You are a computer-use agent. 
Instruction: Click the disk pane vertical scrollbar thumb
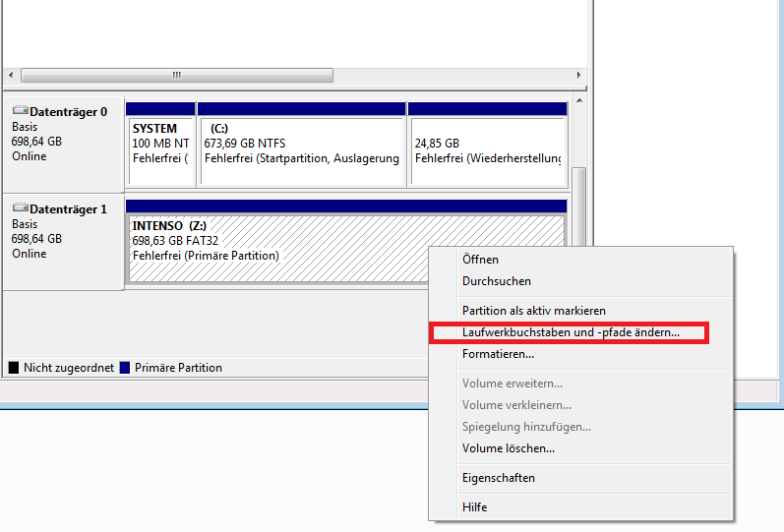click(x=579, y=207)
